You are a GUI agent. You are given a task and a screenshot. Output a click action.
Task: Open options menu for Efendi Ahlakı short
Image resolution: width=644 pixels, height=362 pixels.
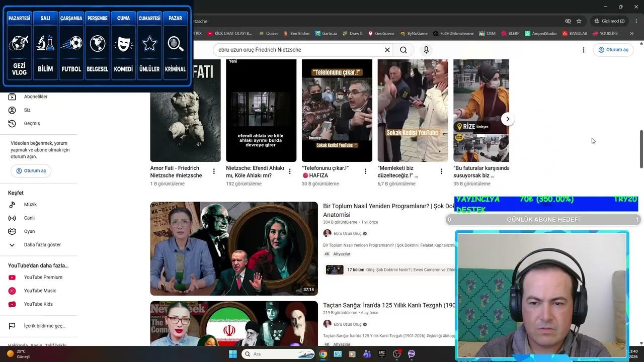coord(290,171)
